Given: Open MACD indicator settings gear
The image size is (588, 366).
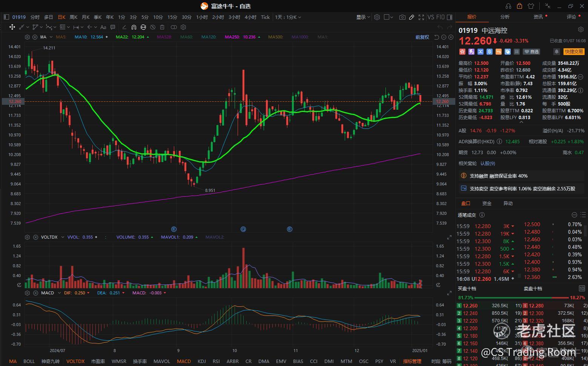Looking at the screenshot, I should [x=27, y=293].
